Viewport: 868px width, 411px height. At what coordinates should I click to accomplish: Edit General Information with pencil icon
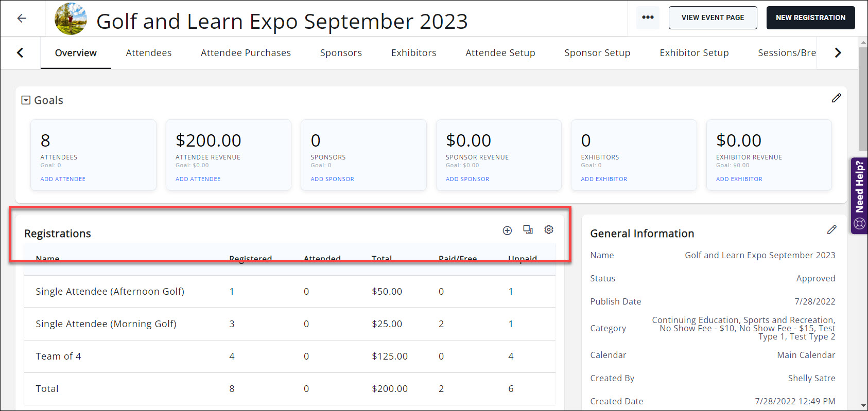[831, 230]
